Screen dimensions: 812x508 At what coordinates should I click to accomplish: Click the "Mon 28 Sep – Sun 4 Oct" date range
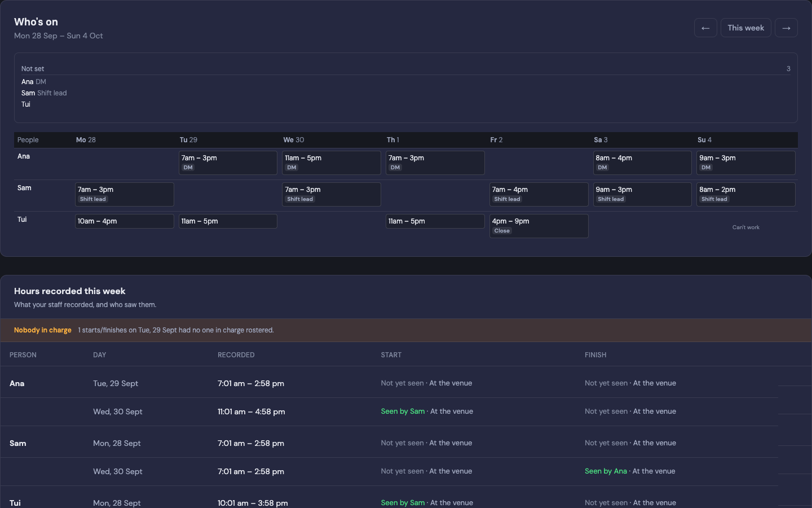click(59, 36)
